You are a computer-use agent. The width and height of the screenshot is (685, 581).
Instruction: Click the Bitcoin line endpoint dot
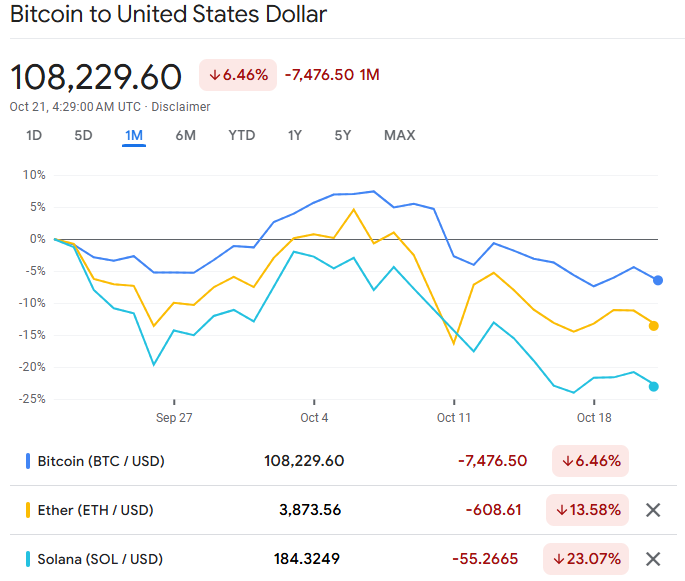658,280
